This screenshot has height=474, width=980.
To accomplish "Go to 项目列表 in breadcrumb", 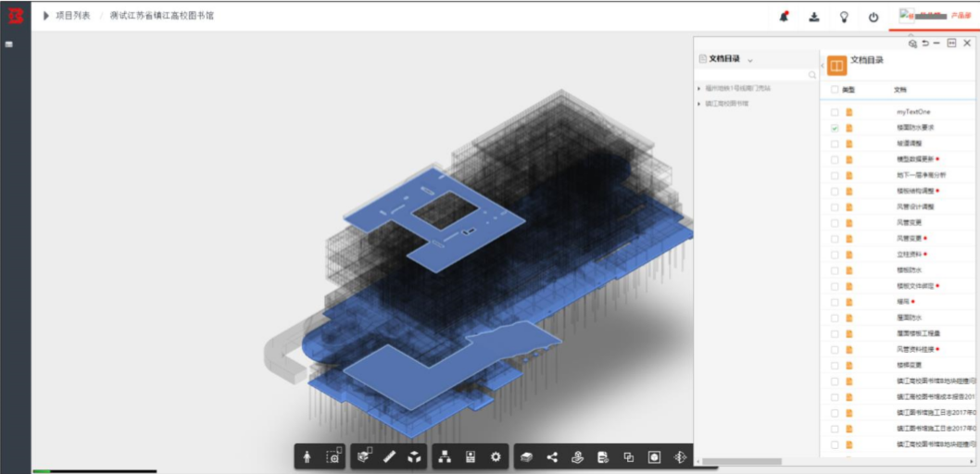I will [x=72, y=17].
